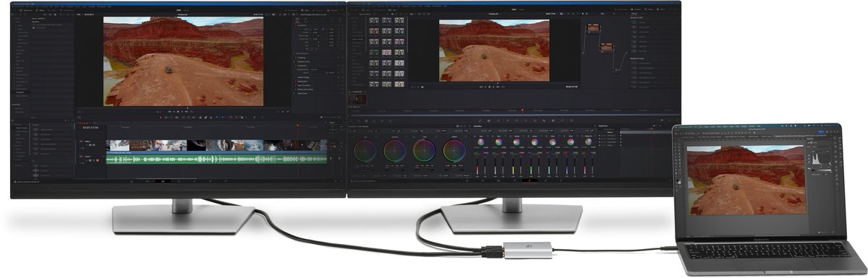Click the Gamma color wheel
This screenshot has height=278, width=868.
394,150
